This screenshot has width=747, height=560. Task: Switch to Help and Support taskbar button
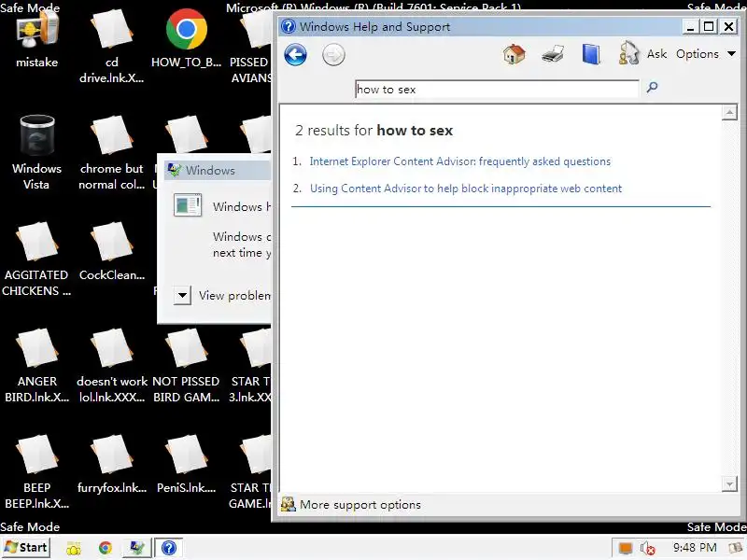tap(169, 548)
